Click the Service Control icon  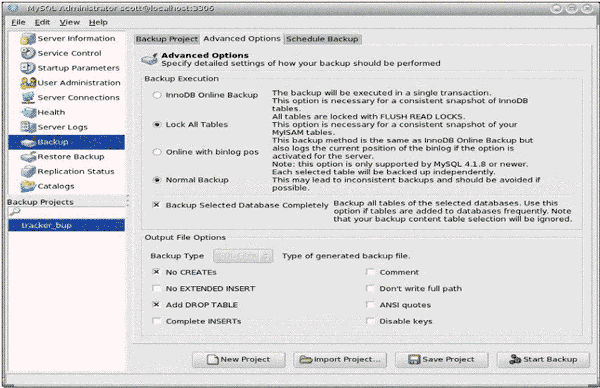point(28,53)
